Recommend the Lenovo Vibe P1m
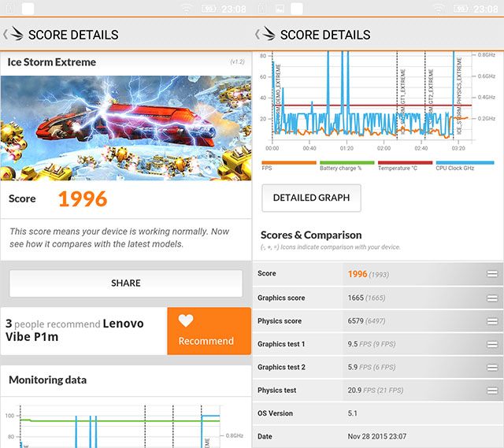The width and height of the screenshot is (504, 448). pos(206,331)
